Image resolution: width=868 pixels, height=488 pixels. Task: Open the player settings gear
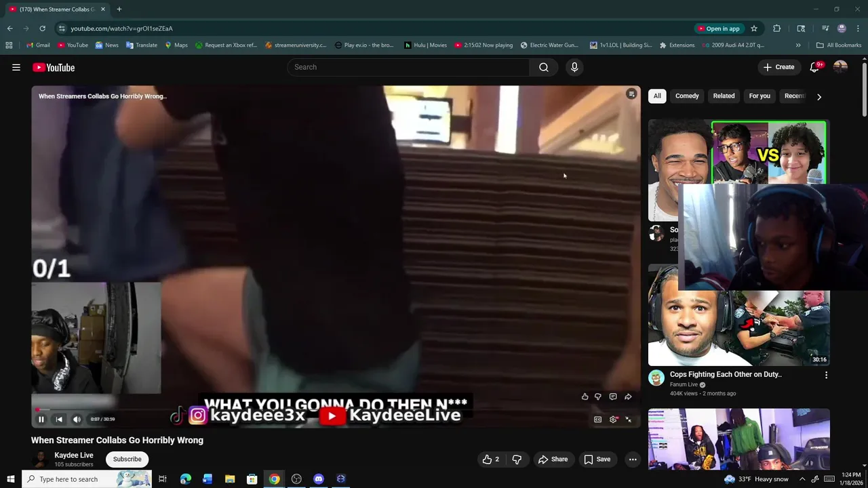(613, 420)
